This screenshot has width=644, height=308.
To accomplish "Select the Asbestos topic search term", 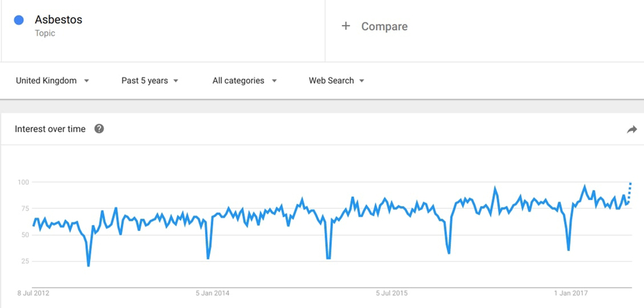I will coord(58,20).
